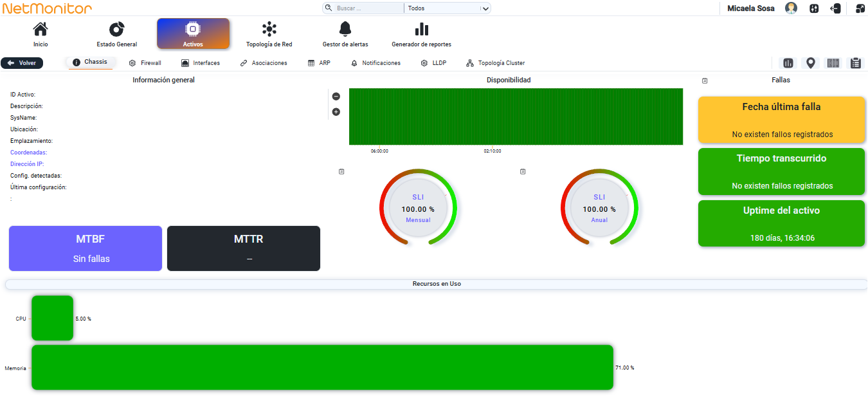868x401 pixels.
Task: Select the Activos module
Action: point(193,33)
